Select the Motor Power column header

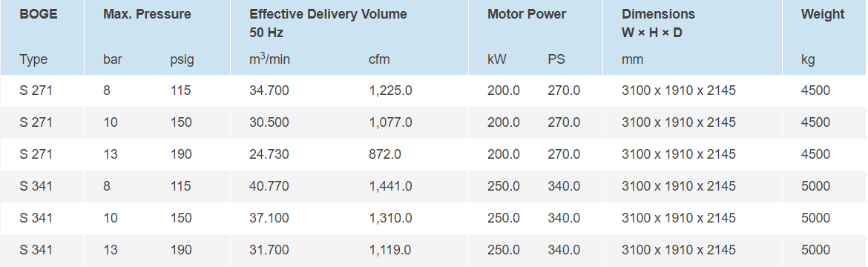click(x=527, y=14)
